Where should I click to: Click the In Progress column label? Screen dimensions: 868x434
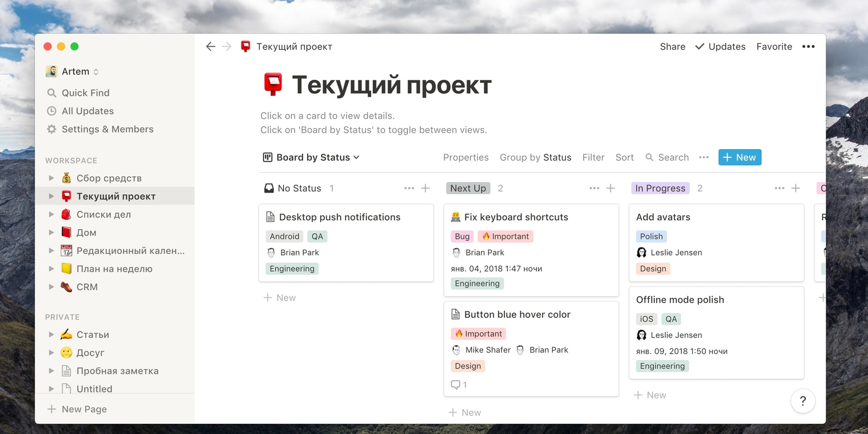pos(660,188)
